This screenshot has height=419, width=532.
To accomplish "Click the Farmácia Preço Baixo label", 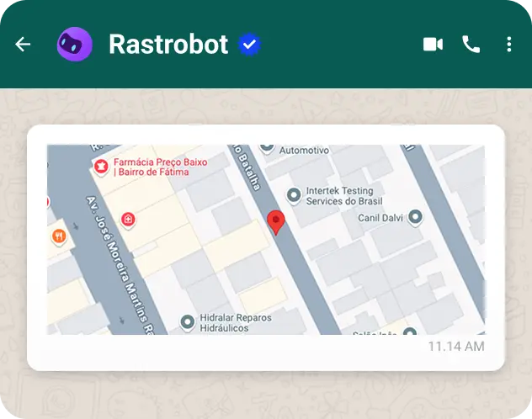I will click(x=161, y=167).
